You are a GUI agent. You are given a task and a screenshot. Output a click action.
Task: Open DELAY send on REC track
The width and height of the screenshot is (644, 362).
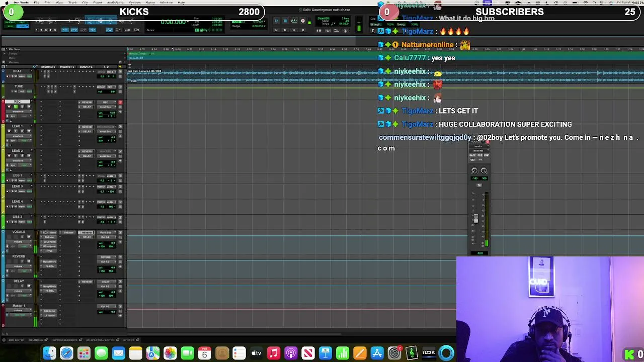[x=87, y=107]
